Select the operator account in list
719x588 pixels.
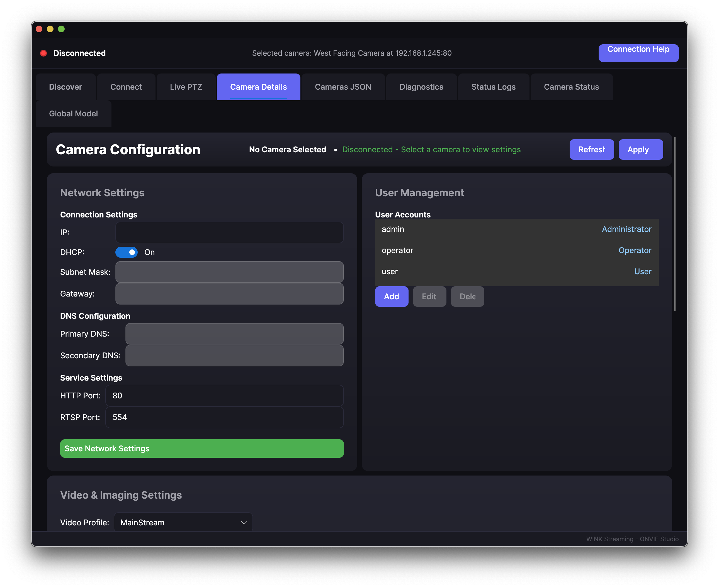pos(517,250)
